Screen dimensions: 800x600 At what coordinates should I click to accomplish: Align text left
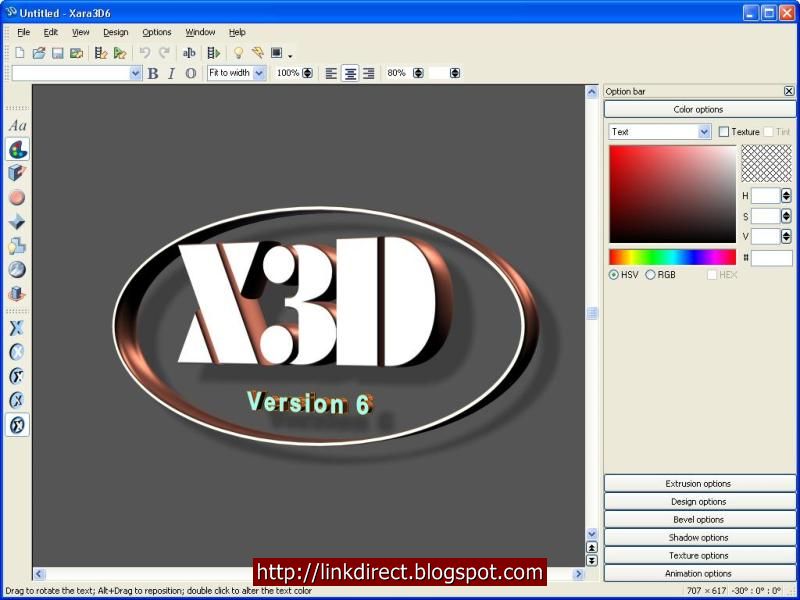tap(331, 73)
